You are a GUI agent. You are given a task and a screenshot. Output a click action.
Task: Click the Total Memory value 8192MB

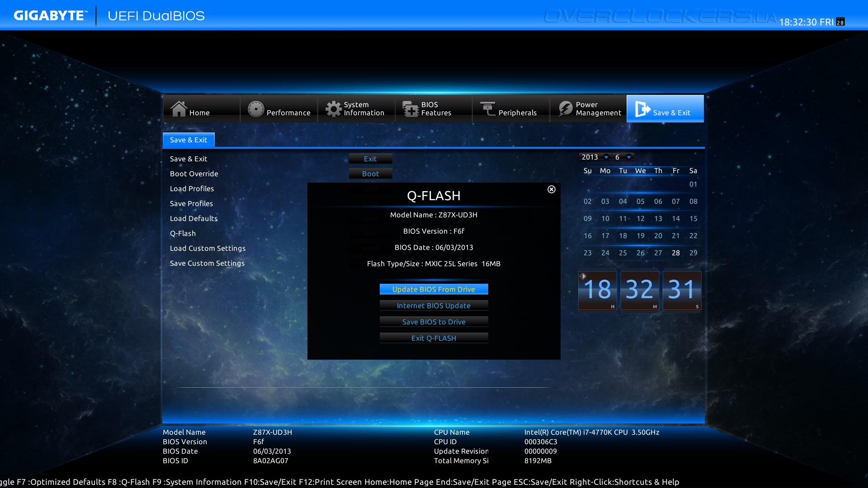tap(538, 460)
